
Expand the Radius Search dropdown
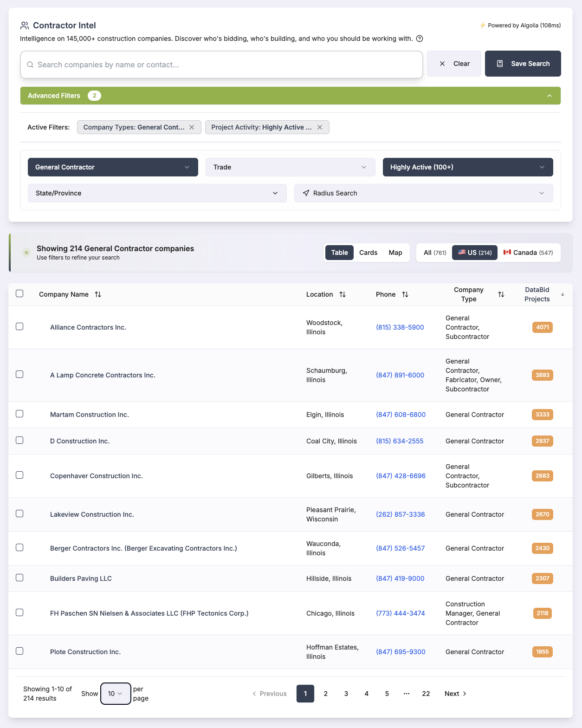point(424,193)
